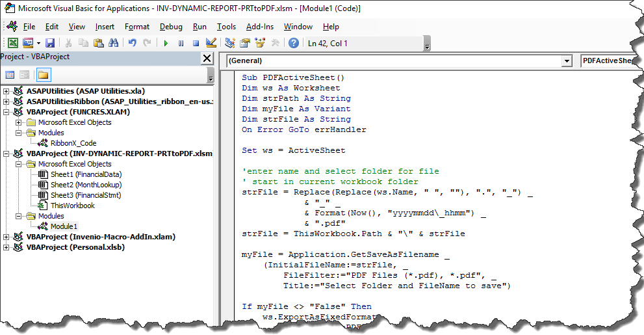Click the Cut scissors icon
This screenshot has width=644, height=335.
pos(69,43)
